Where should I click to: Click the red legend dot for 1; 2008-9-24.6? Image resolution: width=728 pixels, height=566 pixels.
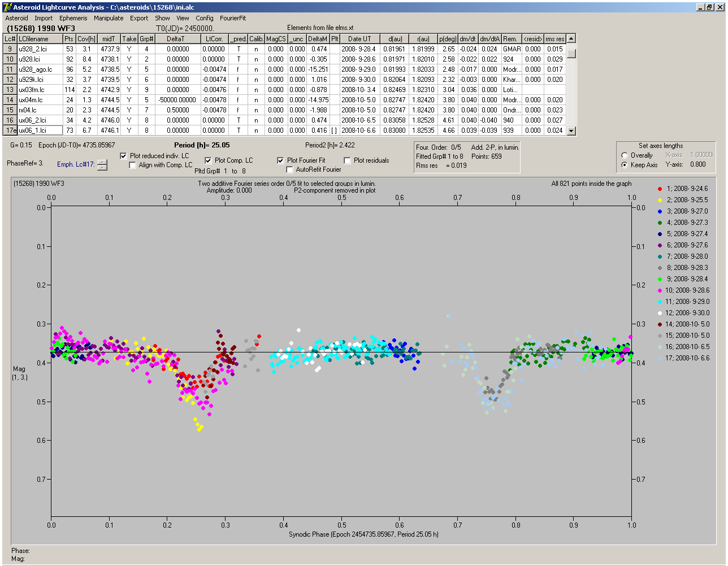click(660, 189)
